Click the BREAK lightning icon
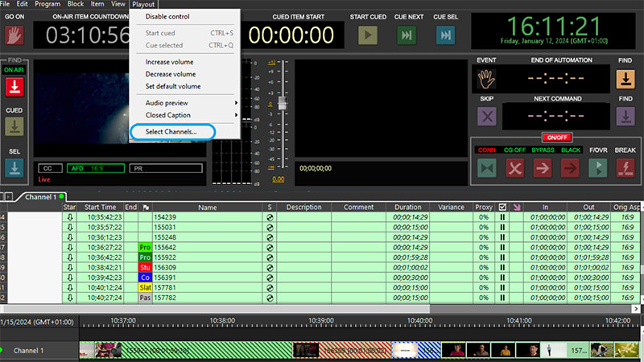This screenshot has height=362, width=644. [625, 167]
